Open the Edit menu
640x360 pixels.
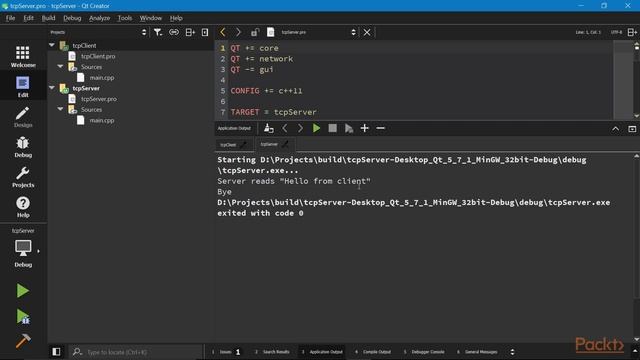pyautogui.click(x=28, y=18)
